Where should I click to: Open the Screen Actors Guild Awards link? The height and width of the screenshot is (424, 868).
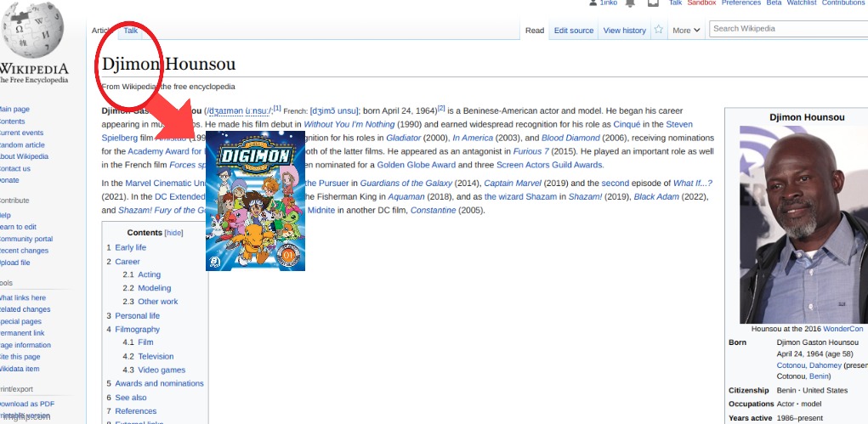click(548, 164)
